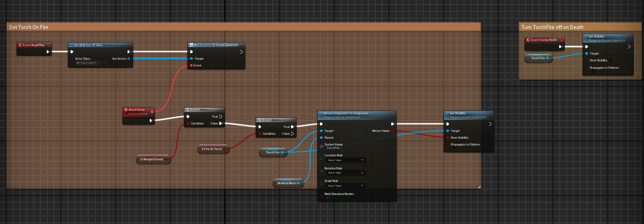The image size is (644, 224).
Task: Click the Out Actors array output pin
Action: pos(129,59)
